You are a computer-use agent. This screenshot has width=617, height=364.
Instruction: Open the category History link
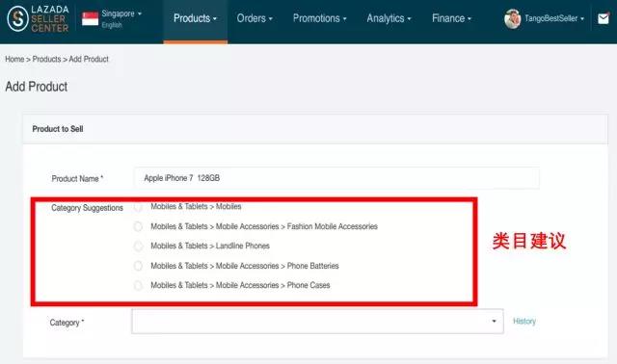[524, 322]
